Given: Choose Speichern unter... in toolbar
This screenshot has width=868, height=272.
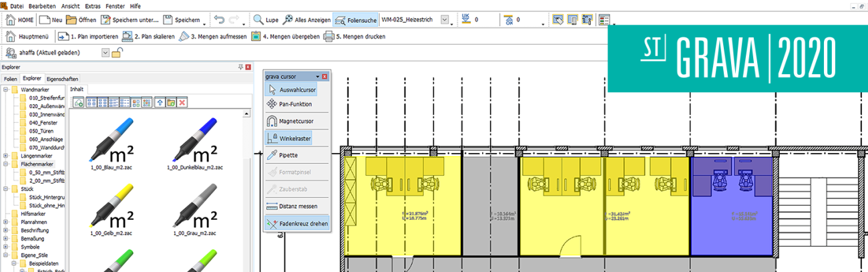Looking at the screenshot, I should click(x=129, y=20).
